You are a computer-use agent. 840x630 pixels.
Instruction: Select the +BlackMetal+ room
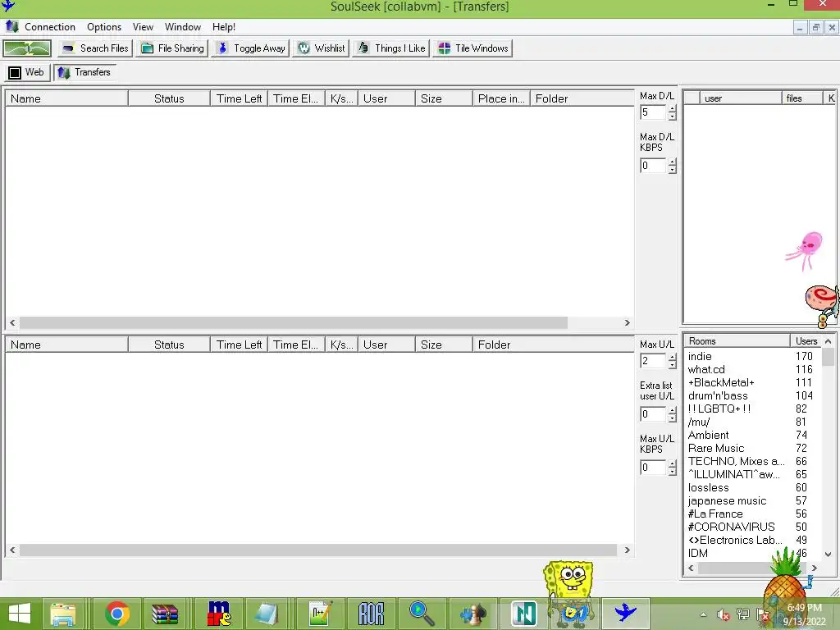(721, 382)
